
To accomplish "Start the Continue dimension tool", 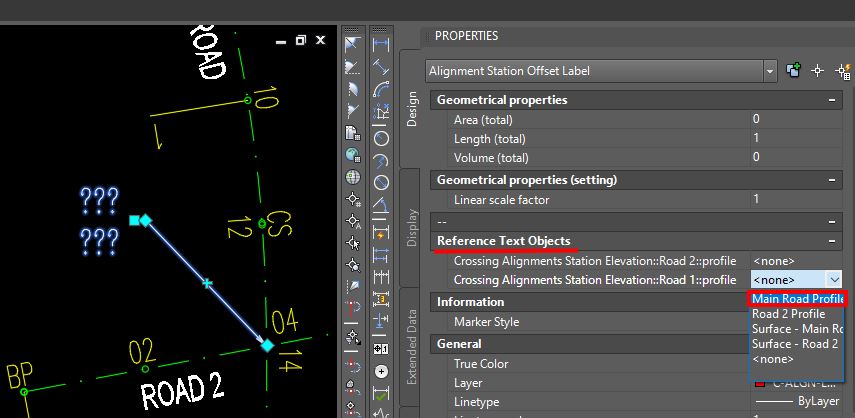I will (381, 277).
